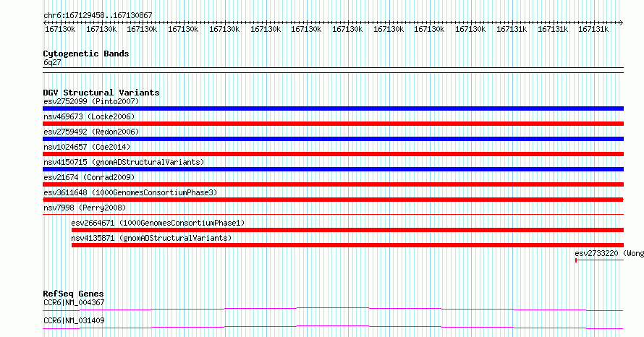Open variant nsv469673 (Locke2006) label
The image size is (644, 337).
[89, 116]
